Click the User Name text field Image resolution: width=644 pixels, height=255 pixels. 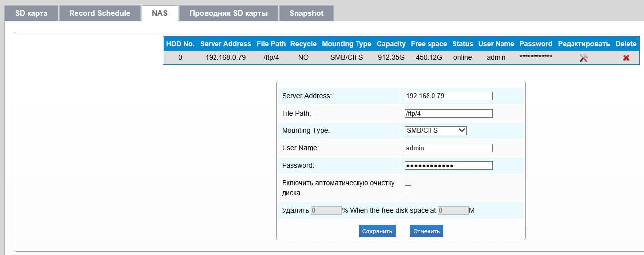448,148
